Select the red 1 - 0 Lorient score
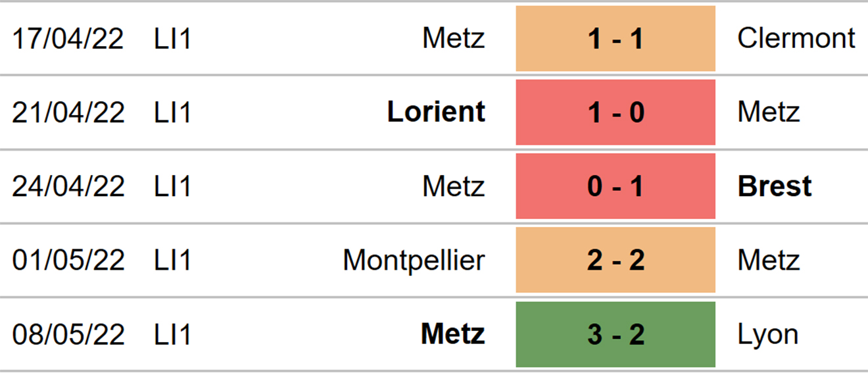Viewport: 868px width, 373px height. click(x=615, y=112)
